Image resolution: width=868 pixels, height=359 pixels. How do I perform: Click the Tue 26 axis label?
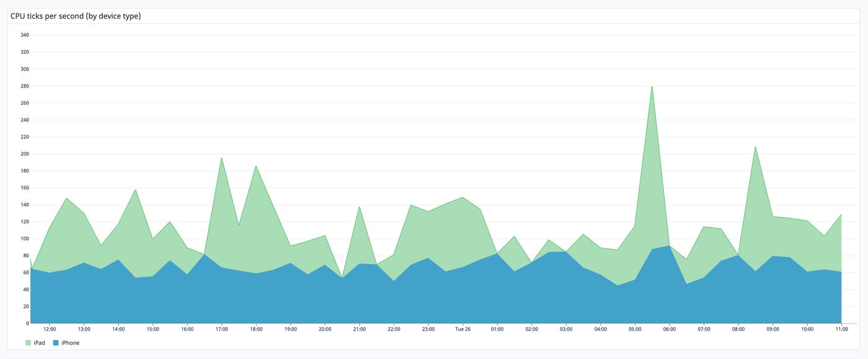coord(462,329)
